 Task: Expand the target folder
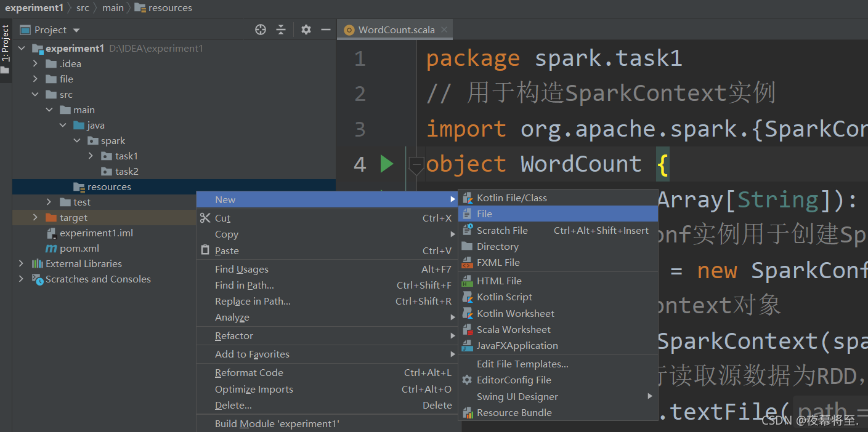tap(36, 218)
